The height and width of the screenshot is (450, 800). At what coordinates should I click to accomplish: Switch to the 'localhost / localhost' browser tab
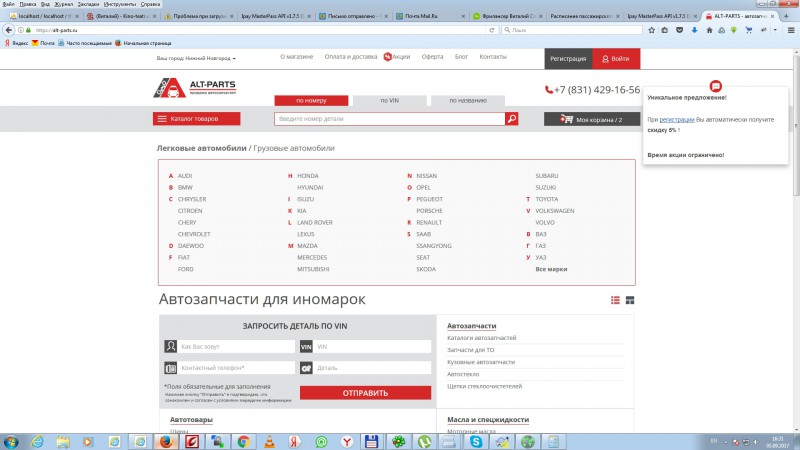(x=44, y=16)
